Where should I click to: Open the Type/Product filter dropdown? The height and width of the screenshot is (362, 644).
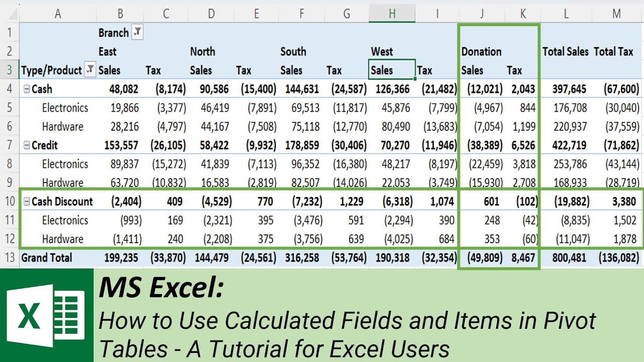[90, 70]
